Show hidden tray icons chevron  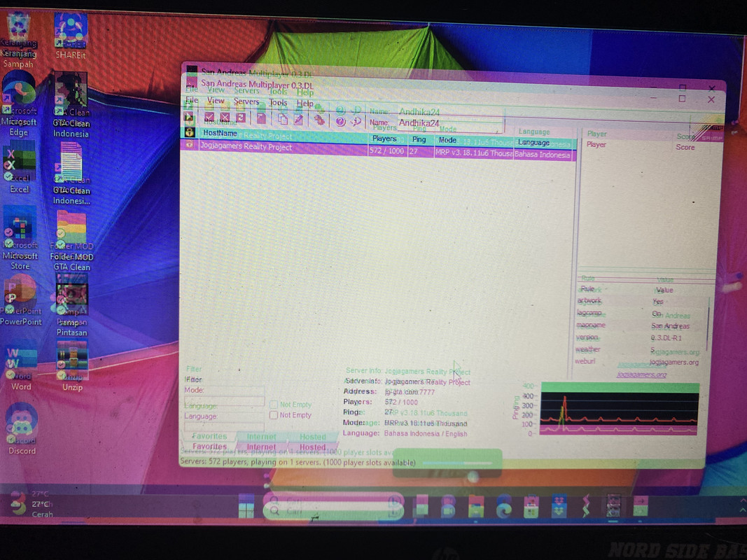[742, 510]
